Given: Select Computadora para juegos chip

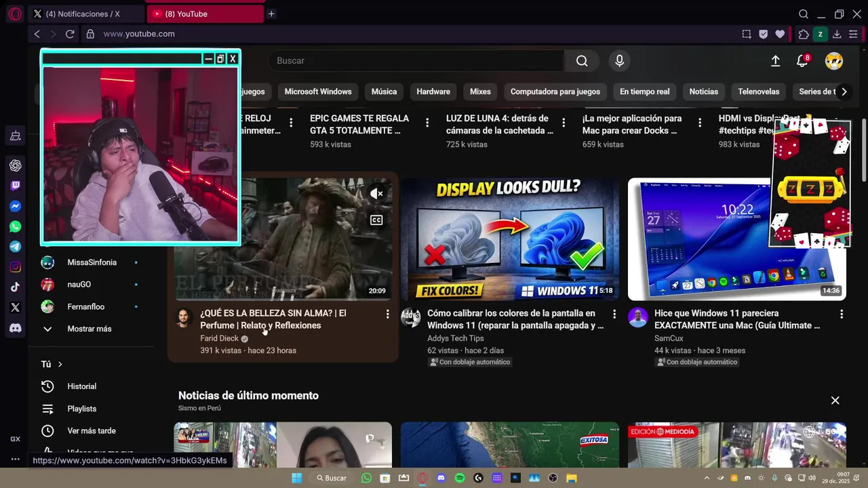Looking at the screenshot, I should pyautogui.click(x=555, y=91).
